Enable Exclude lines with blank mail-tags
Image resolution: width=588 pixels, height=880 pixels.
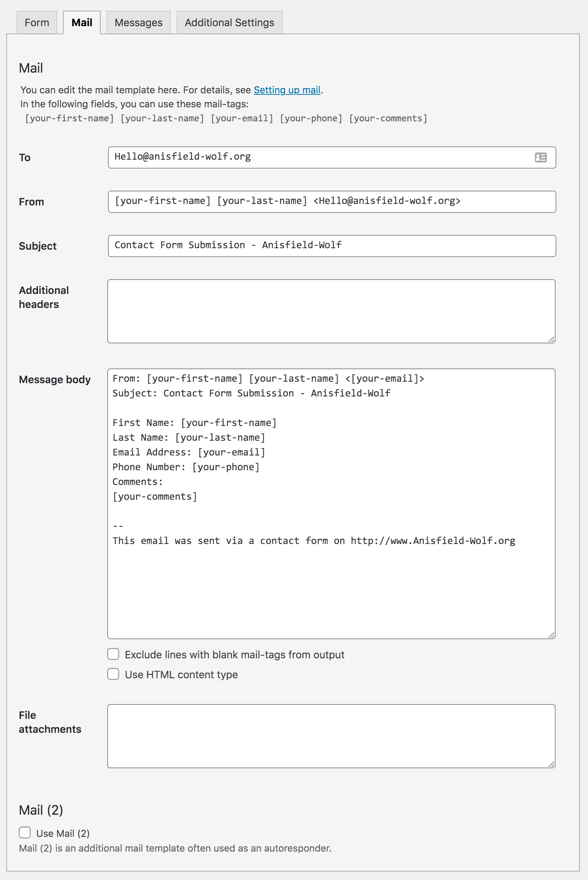tap(113, 654)
